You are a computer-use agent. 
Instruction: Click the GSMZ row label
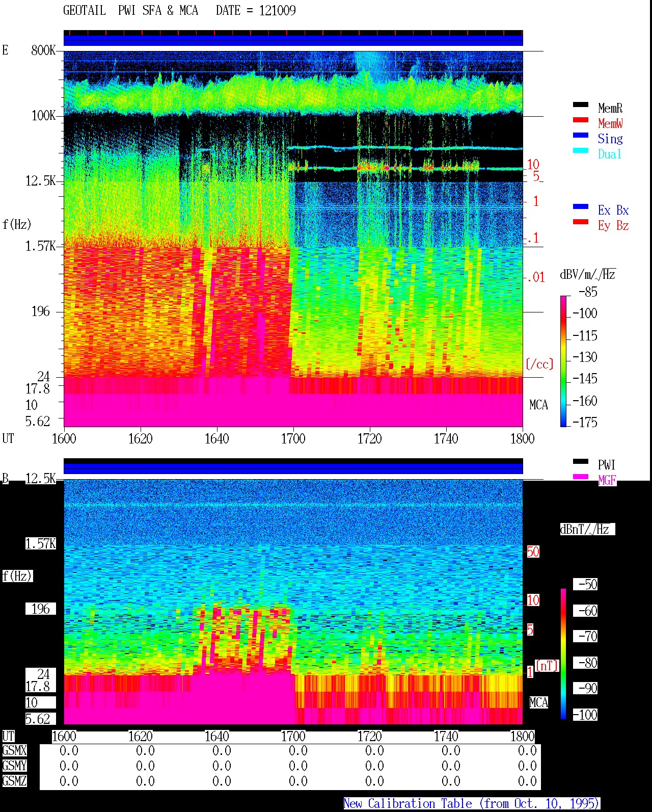click(x=14, y=781)
